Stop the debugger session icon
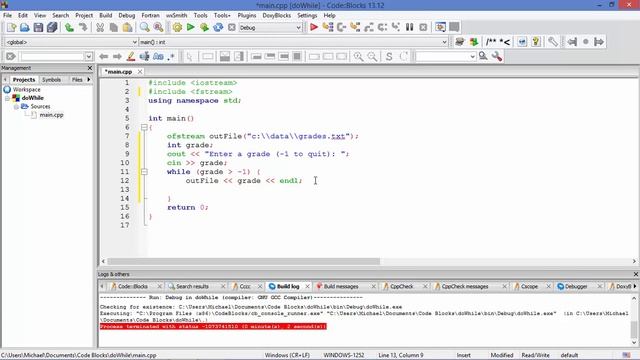The width and height of the screenshot is (640, 360). point(423,27)
